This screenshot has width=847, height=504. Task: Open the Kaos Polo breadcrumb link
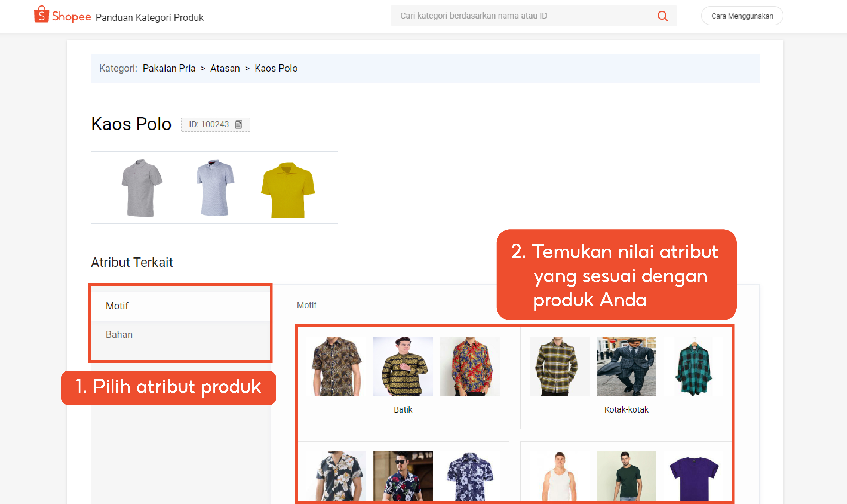[276, 68]
